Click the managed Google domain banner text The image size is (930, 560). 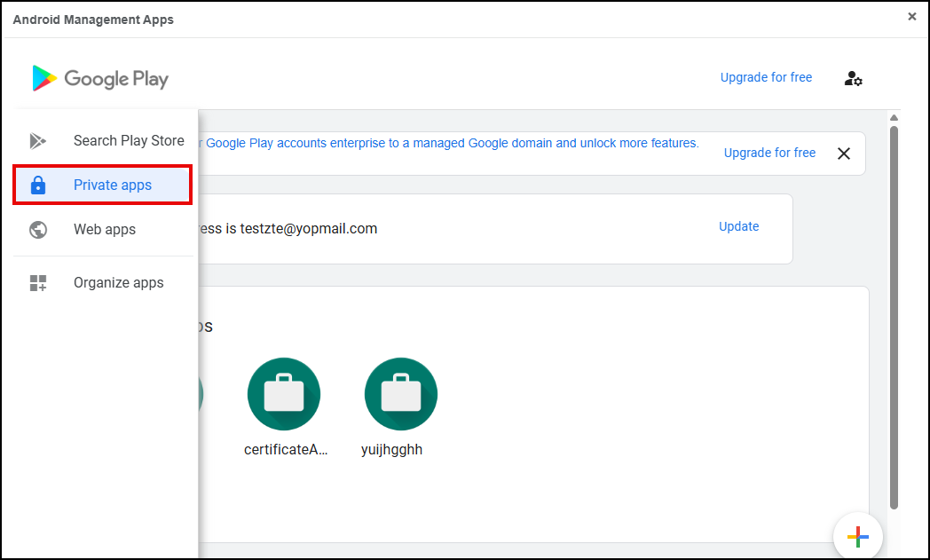[453, 143]
